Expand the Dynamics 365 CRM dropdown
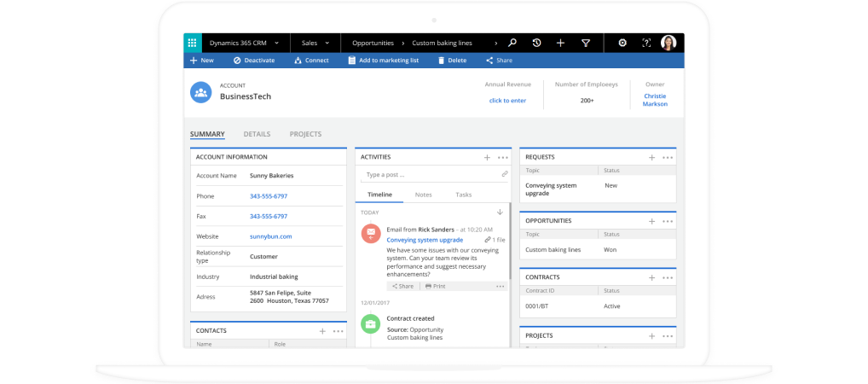868x384 pixels. coord(277,44)
